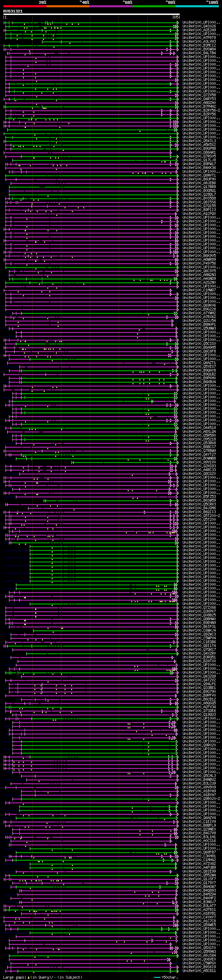
Task: Select the UniRef100_Q68FB7 label
Action: 199,852
